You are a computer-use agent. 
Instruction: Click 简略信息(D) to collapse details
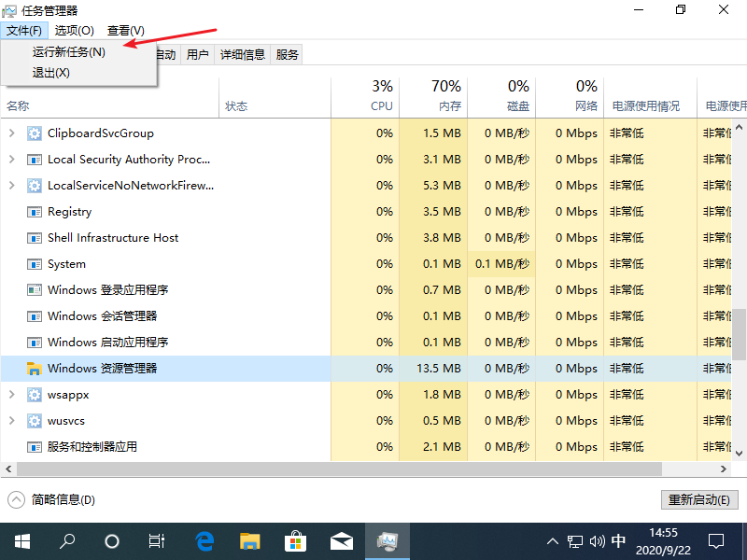pyautogui.click(x=55, y=497)
